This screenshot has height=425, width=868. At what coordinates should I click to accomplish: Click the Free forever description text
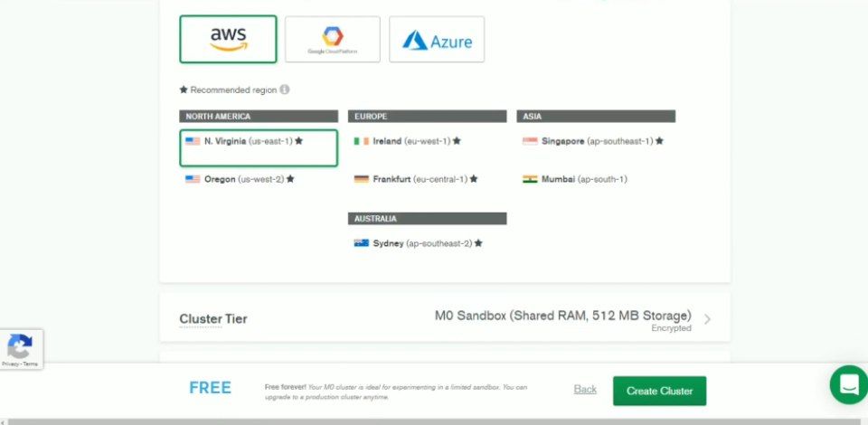(396, 392)
